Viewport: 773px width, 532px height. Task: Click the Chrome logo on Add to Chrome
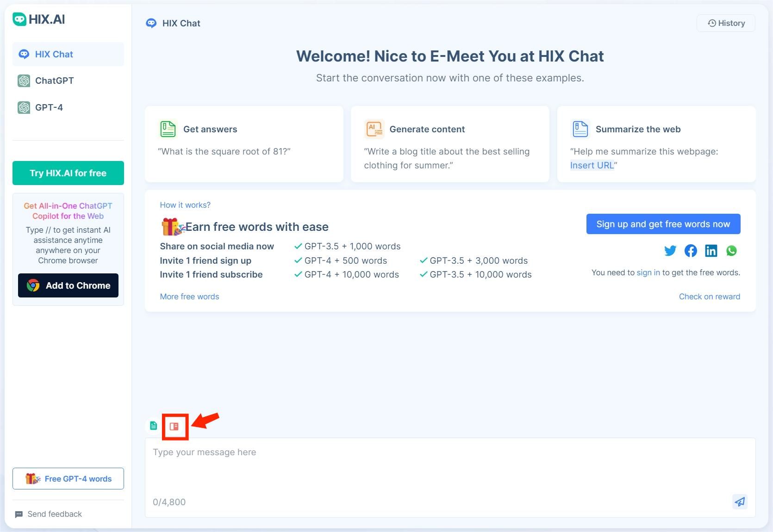(x=33, y=285)
